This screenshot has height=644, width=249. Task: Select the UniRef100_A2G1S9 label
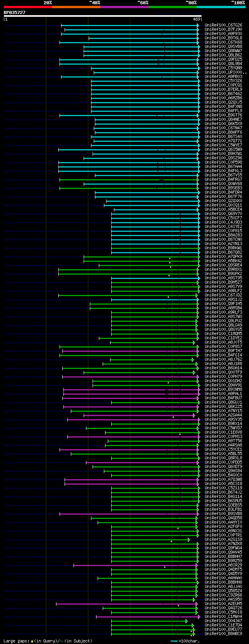click(x=223, y=539)
